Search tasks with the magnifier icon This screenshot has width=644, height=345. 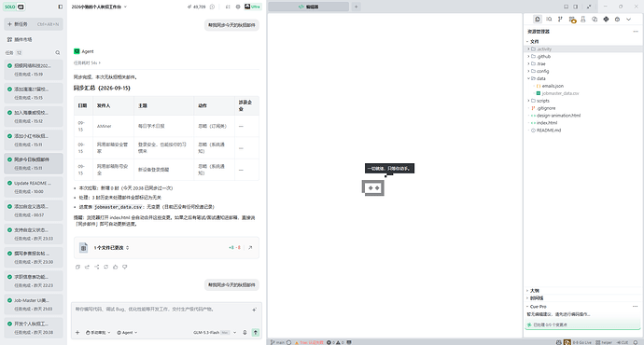[58, 52]
